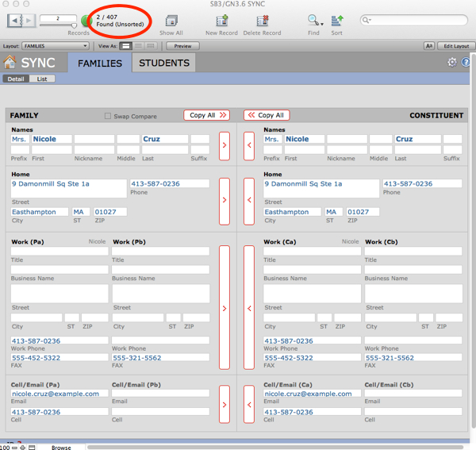Enable the Swap Compare checkbox
Screen dimensions: 476x450
tap(108, 116)
